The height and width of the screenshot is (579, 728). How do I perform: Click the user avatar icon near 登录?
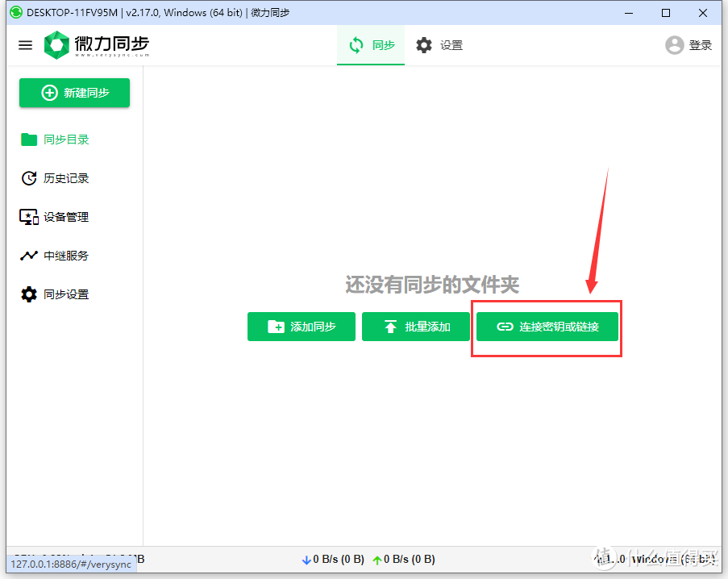pyautogui.click(x=674, y=45)
